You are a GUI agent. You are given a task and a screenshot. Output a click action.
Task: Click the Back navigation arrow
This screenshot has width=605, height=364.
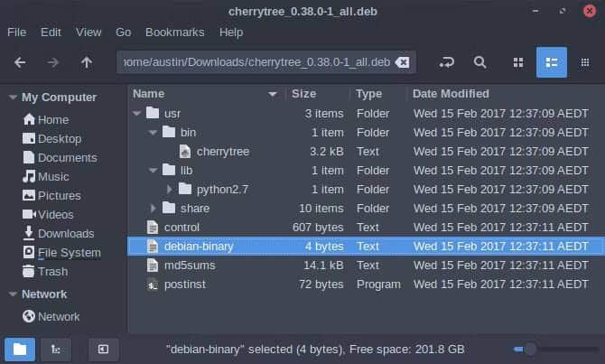[x=20, y=62]
